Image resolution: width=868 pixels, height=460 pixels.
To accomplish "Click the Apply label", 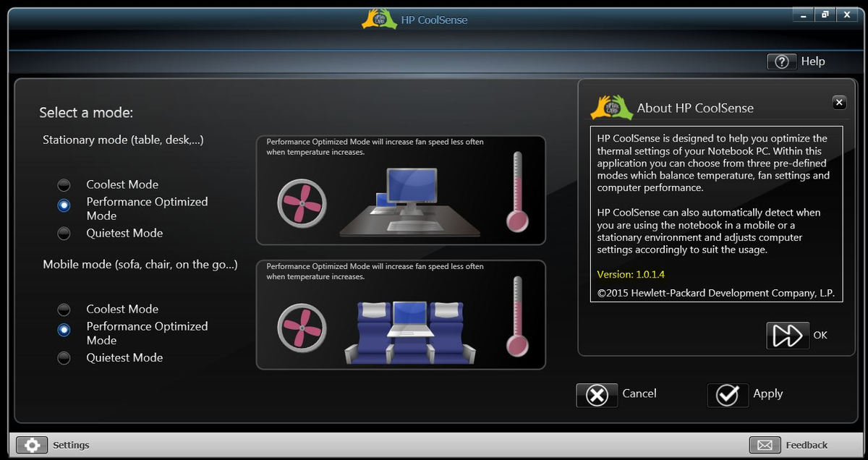I will [x=768, y=393].
